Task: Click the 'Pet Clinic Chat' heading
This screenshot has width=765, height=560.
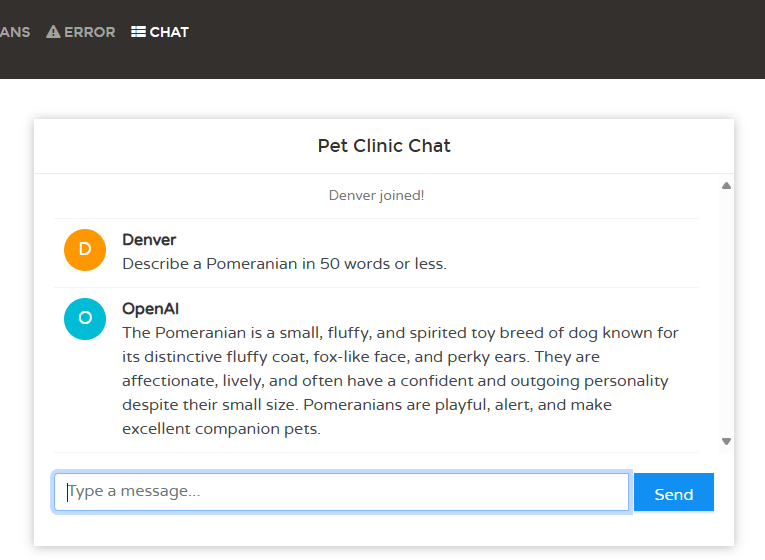Action: 384,146
